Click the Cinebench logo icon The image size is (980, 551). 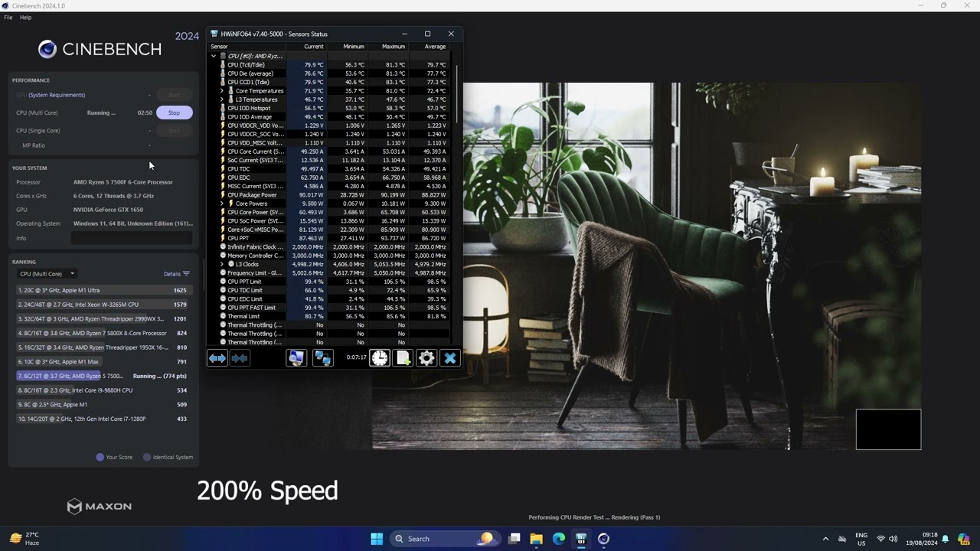pyautogui.click(x=47, y=50)
